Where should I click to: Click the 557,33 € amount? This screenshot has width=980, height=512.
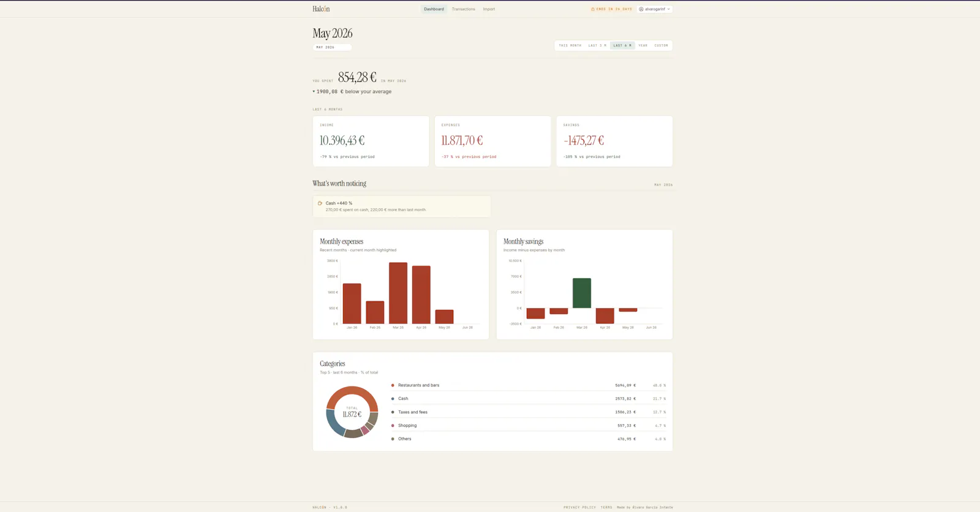coord(627,426)
